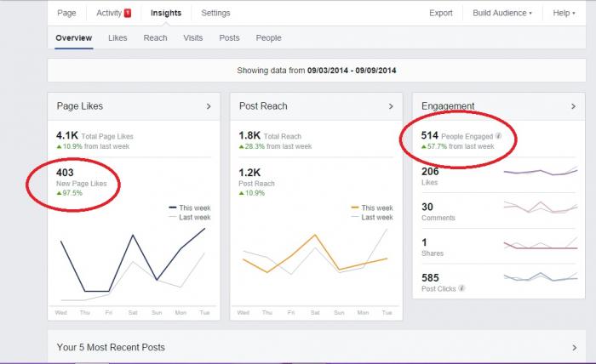
Task: Click the info icon beside Post Clicks
Action: [x=461, y=288]
